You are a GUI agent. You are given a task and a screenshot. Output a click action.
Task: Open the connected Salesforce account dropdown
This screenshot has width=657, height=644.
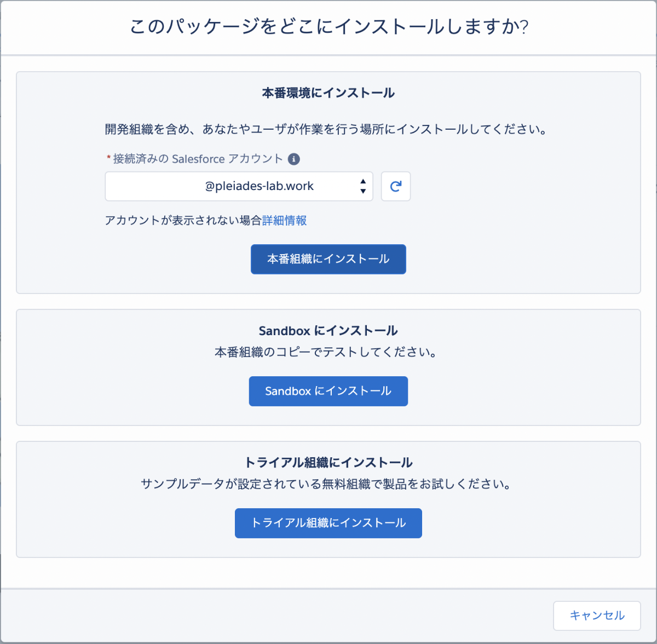pos(239,186)
